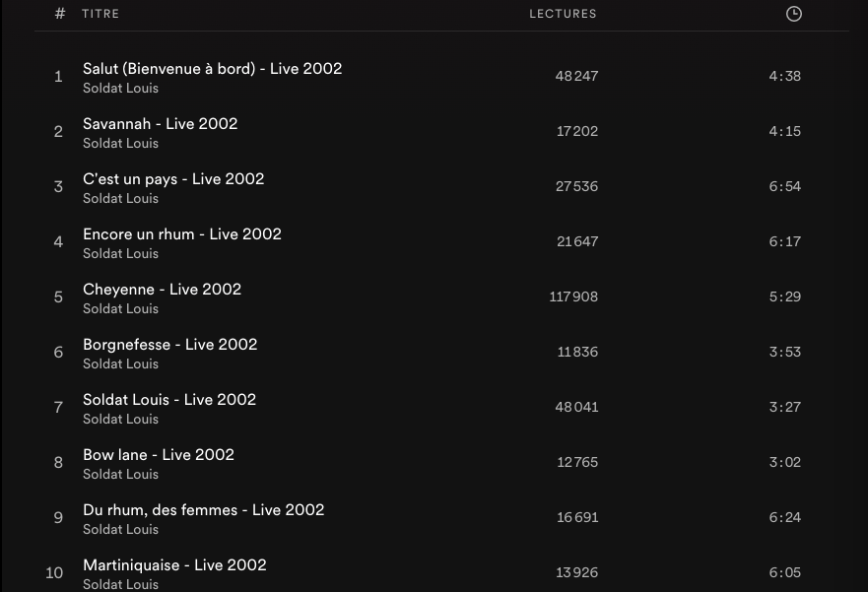Select the track Savannah - Live 2002
Image resolution: width=868 pixels, height=592 pixels.
coord(160,124)
